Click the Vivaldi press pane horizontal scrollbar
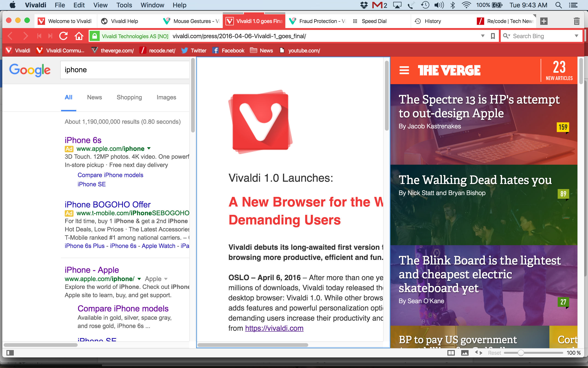The width and height of the screenshot is (588, 368). coord(253,345)
